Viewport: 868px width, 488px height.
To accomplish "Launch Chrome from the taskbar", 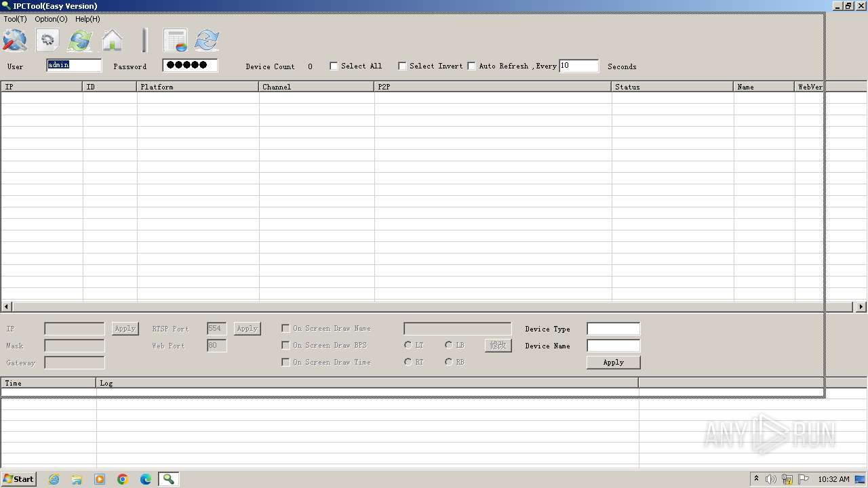I will click(x=123, y=479).
